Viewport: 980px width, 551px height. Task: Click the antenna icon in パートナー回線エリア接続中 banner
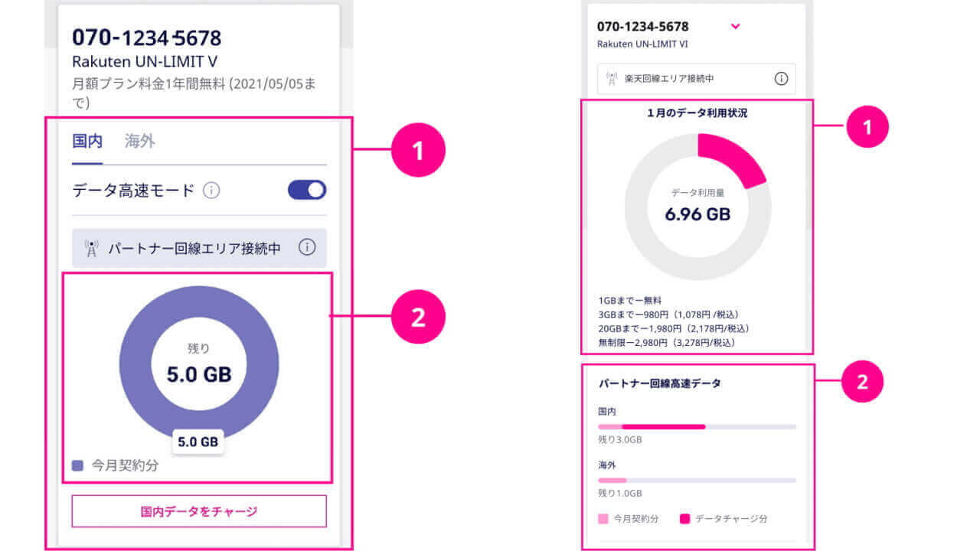click(90, 248)
